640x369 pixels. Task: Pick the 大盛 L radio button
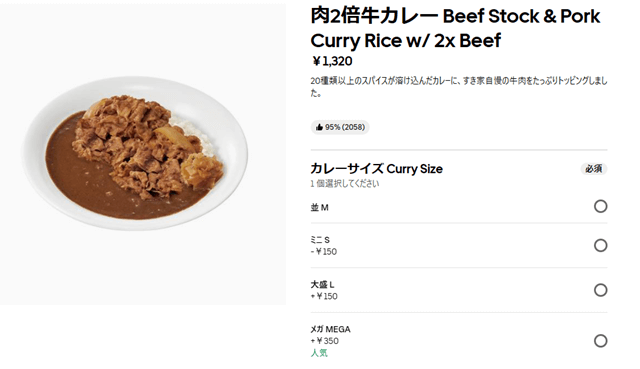point(600,290)
